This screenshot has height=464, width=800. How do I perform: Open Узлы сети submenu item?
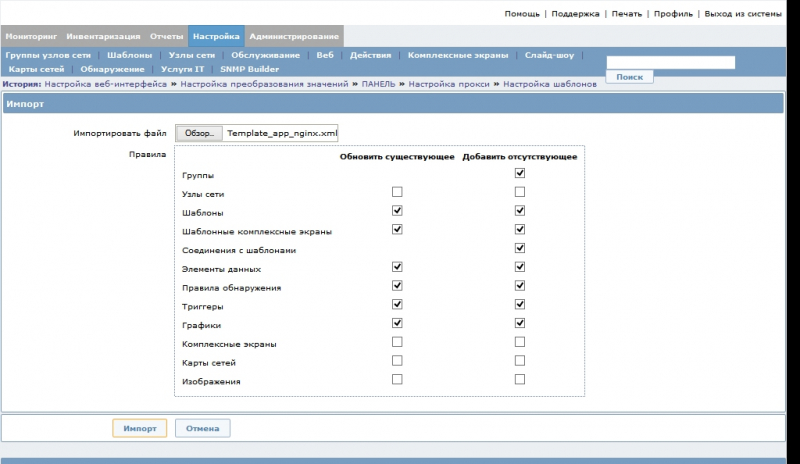(192, 55)
